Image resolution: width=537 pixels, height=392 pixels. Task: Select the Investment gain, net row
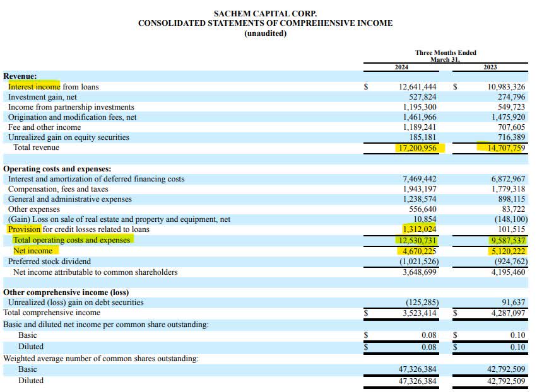pyautogui.click(x=42, y=96)
